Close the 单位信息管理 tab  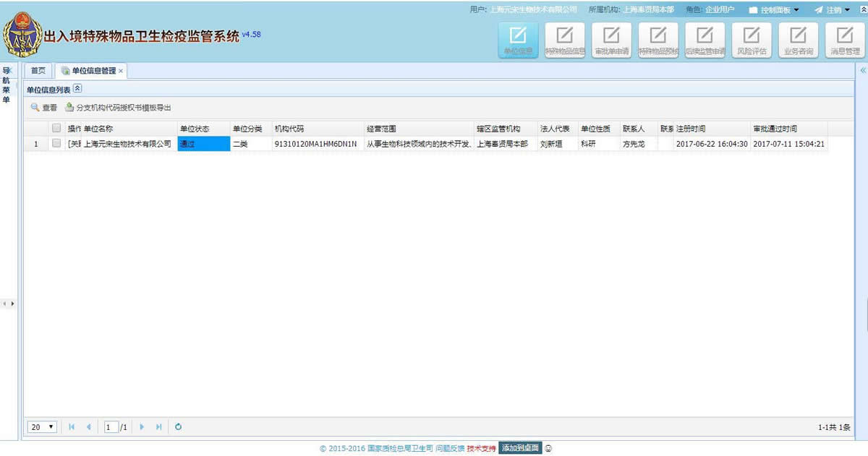pyautogui.click(x=121, y=71)
